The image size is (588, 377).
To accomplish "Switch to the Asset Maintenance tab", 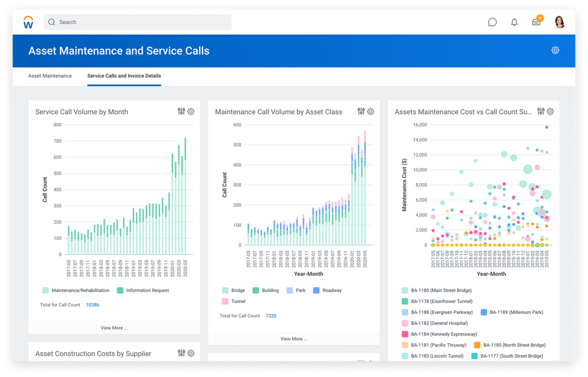I will pos(50,76).
